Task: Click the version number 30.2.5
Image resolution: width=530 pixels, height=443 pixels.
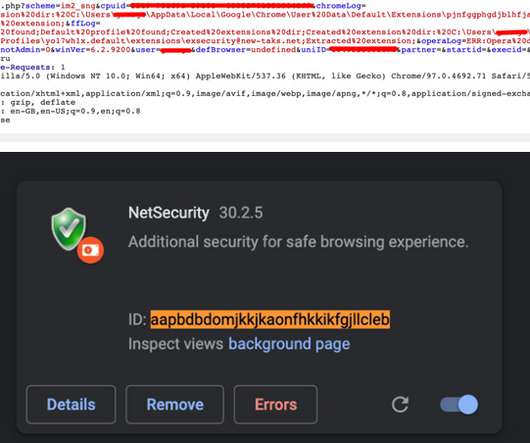Action: (241, 213)
